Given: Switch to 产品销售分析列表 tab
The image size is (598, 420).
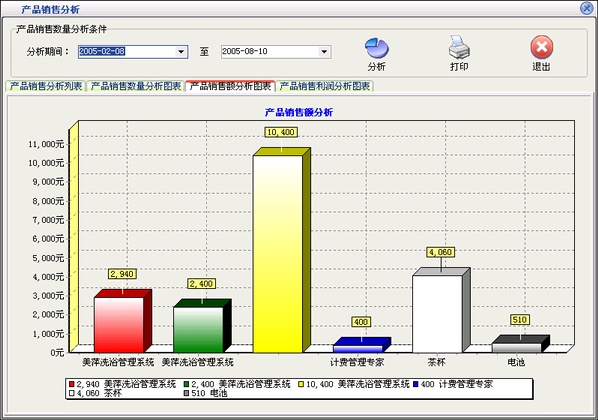Looking at the screenshot, I should point(46,86).
